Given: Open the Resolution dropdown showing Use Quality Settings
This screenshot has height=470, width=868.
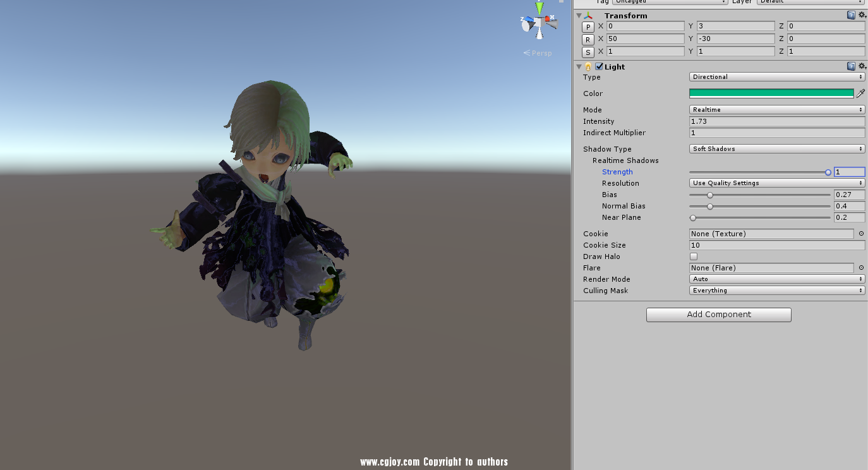Looking at the screenshot, I should (777, 183).
